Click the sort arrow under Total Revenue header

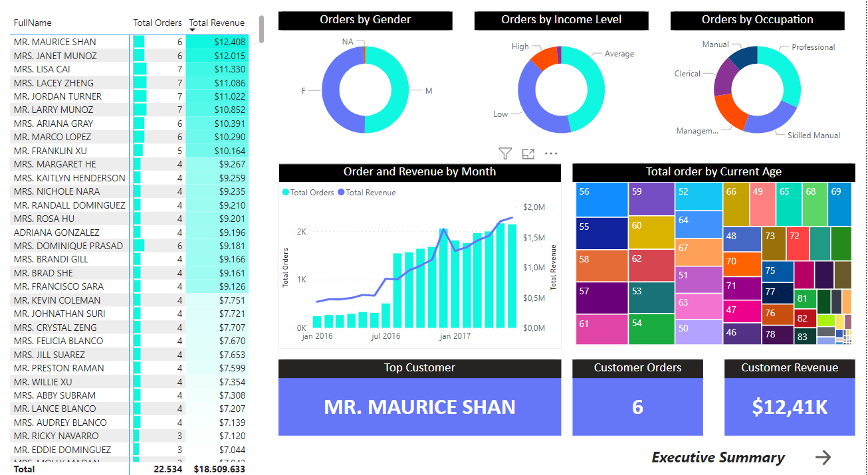[x=193, y=30]
